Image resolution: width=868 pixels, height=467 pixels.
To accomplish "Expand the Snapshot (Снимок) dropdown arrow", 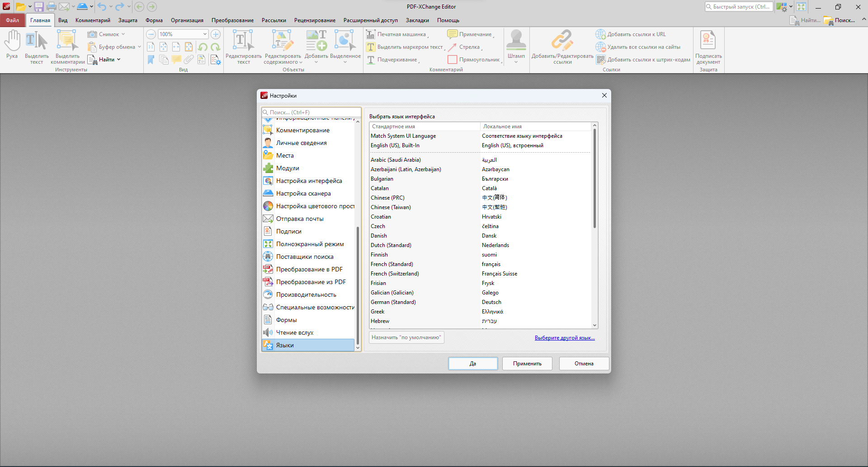I will tap(123, 34).
